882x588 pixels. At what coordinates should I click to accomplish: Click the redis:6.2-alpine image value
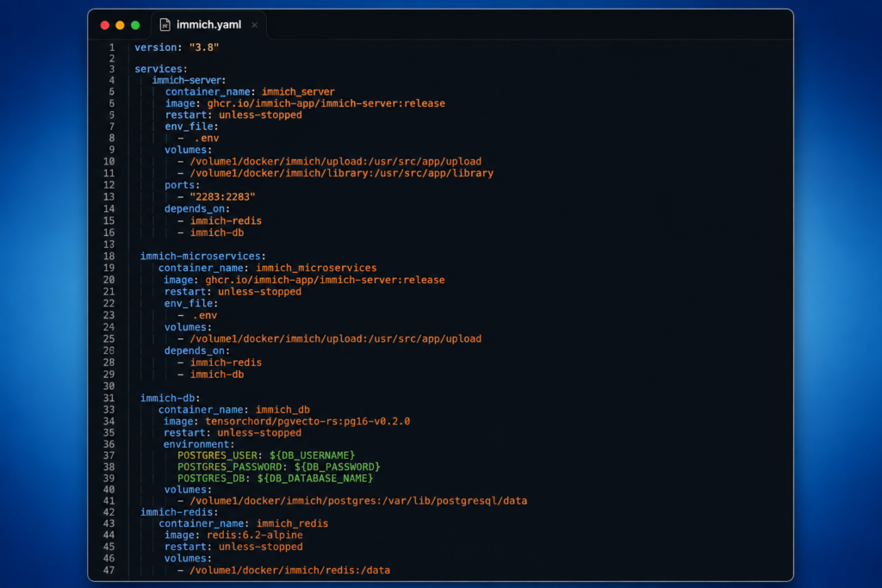pyautogui.click(x=255, y=535)
